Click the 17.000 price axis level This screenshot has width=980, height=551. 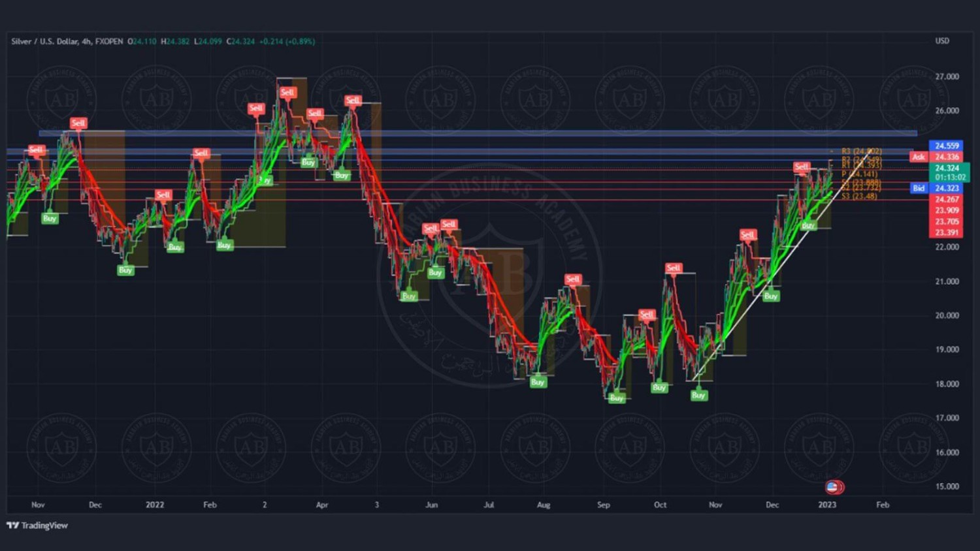click(947, 418)
